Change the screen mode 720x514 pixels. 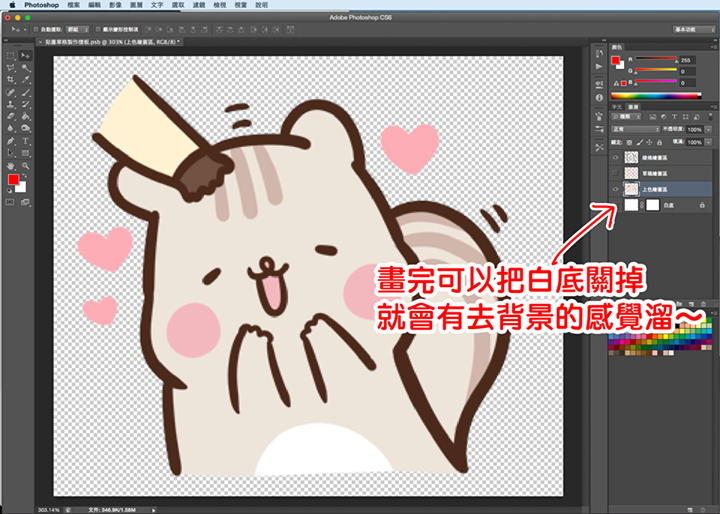(25, 202)
